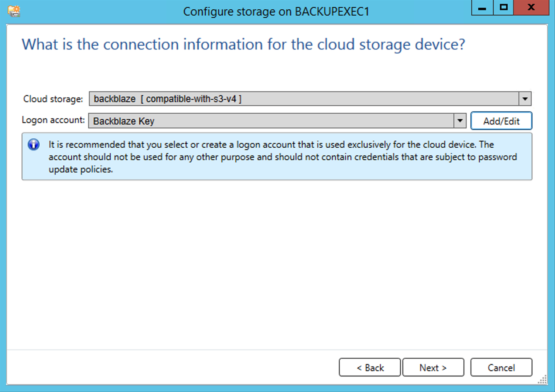This screenshot has height=392, width=555.
Task: Minimize the Configure storage window
Action: (x=482, y=8)
